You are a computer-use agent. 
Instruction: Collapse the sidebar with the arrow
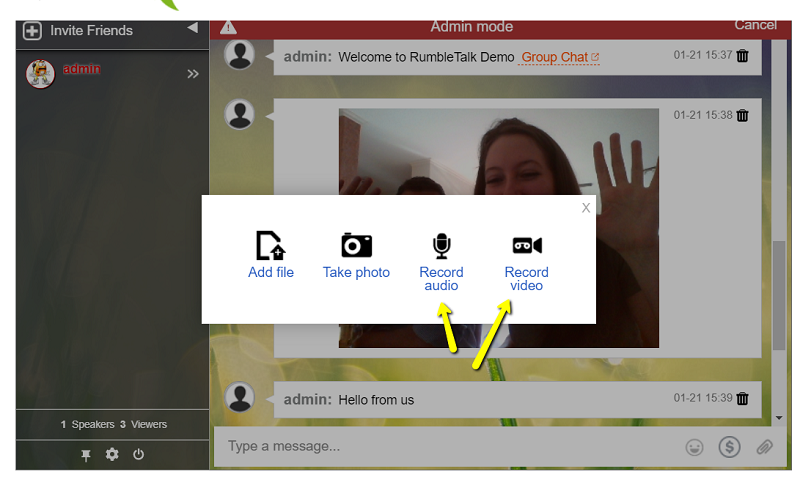pos(192,28)
